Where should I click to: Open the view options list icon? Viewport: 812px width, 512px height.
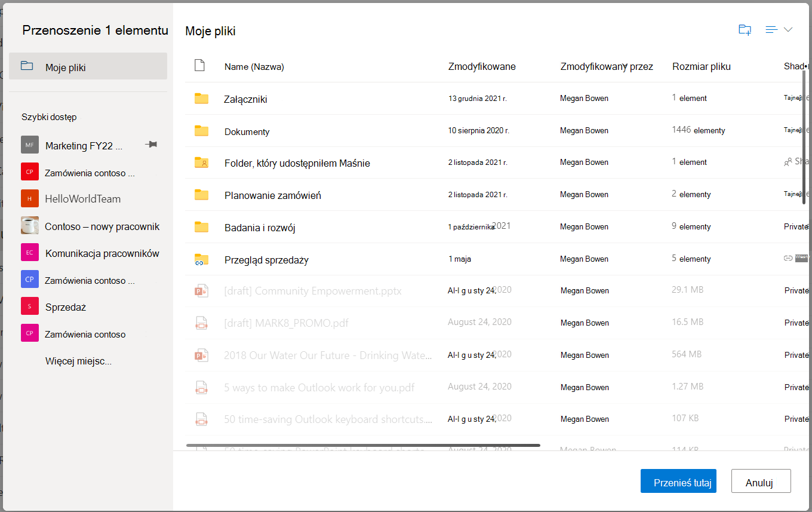pyautogui.click(x=771, y=30)
